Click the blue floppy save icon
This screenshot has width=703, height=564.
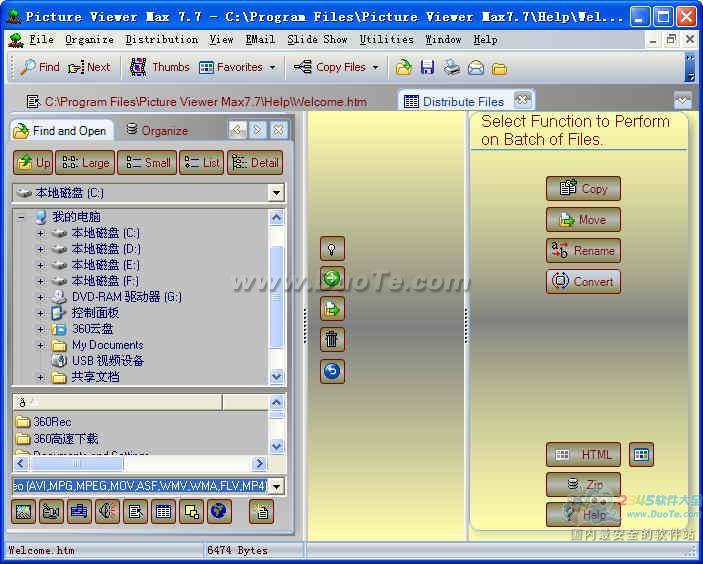pyautogui.click(x=427, y=67)
